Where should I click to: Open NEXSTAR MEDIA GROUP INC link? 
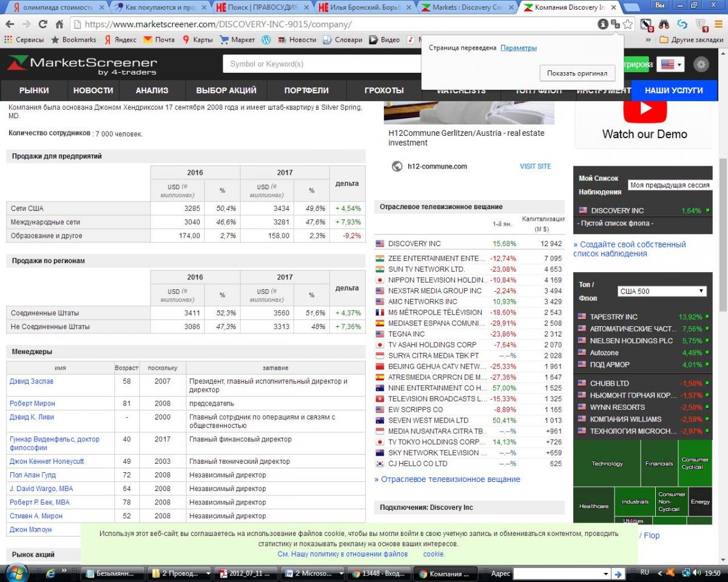coord(434,290)
